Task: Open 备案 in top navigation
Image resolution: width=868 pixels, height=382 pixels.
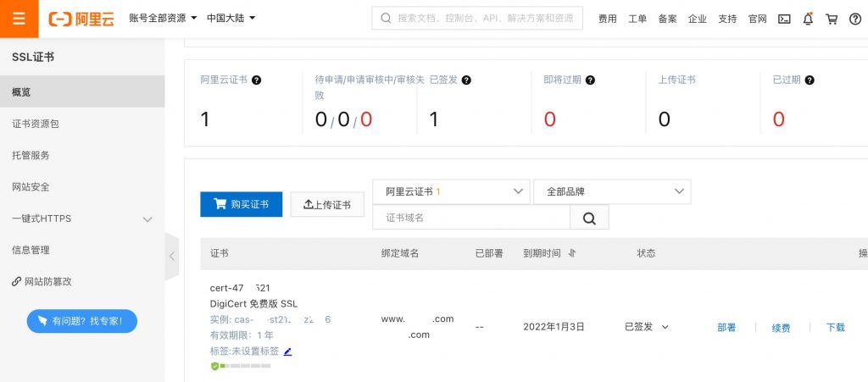Action: point(667,19)
